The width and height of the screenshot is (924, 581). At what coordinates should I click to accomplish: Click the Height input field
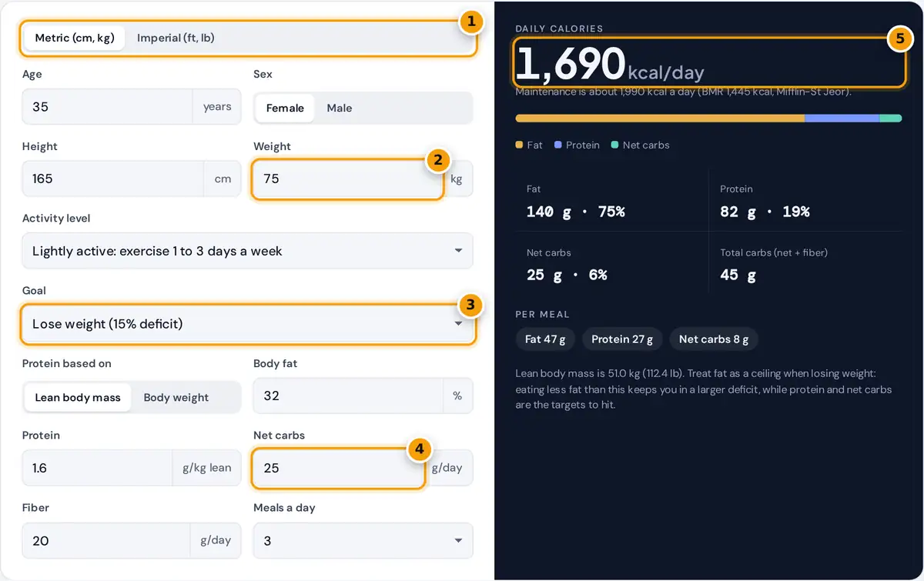(x=112, y=179)
